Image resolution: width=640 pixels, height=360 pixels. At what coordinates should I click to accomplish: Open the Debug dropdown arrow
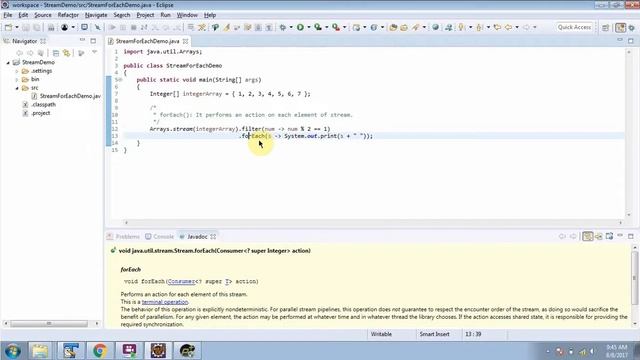[x=291, y=27]
